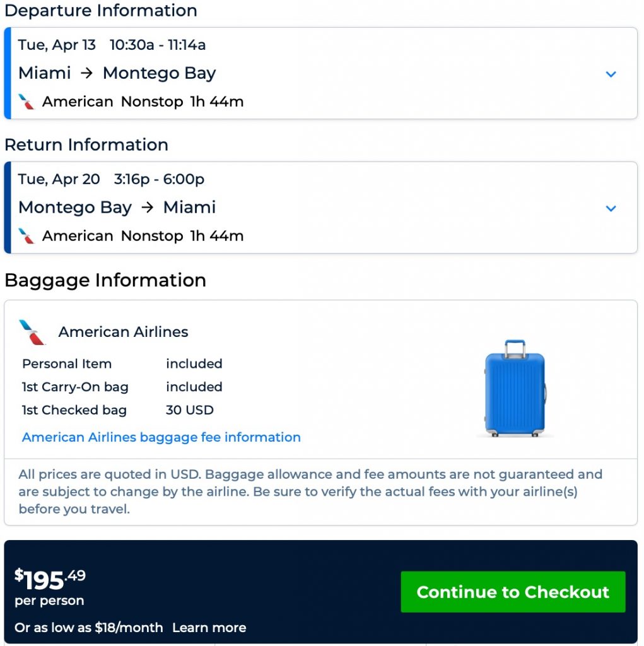This screenshot has width=644, height=646.
Task: Select the Tue, Apr 20 return date text
Action: 59,179
